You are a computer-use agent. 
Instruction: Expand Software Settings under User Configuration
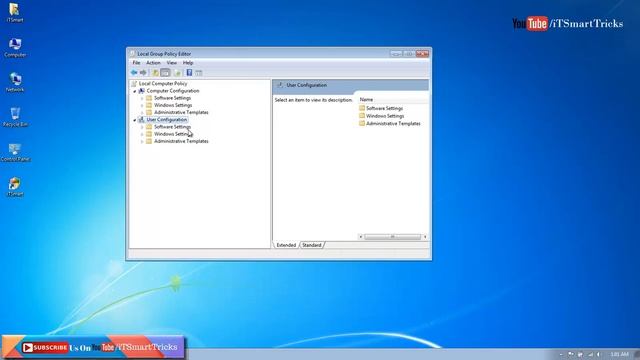[x=142, y=127]
